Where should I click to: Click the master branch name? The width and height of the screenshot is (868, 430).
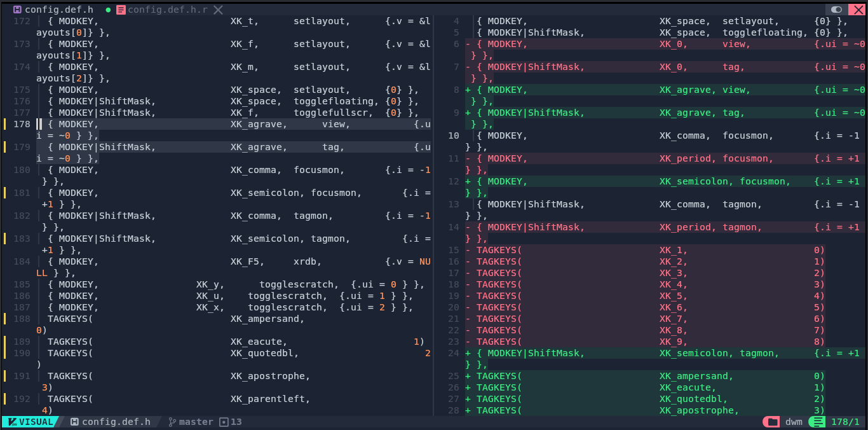pos(196,422)
